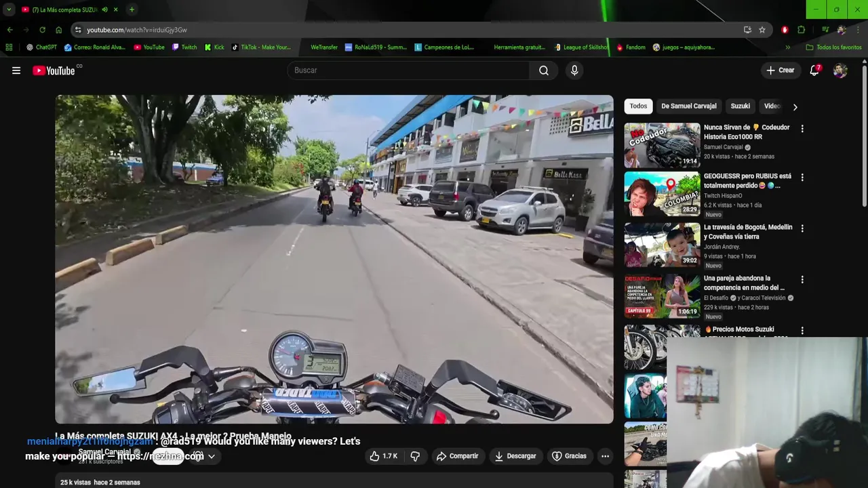Open the apps grid on bookmarks bar
This screenshot has height=488, width=868.
9,47
